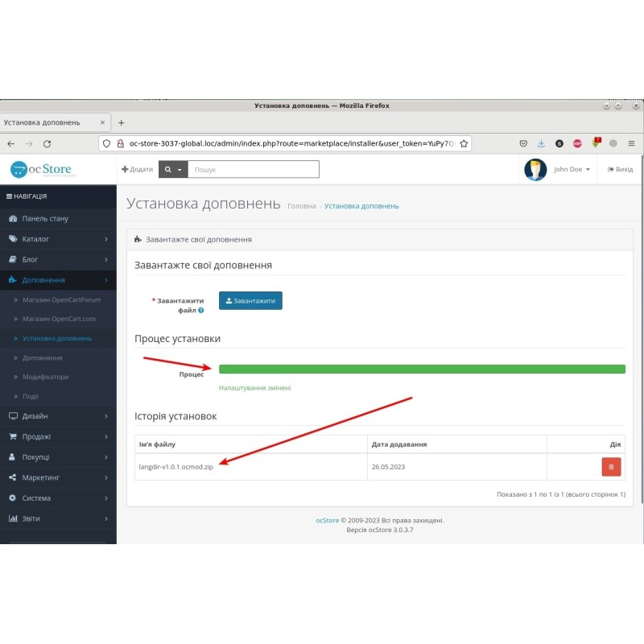Expand the Дизайн sidebar menu
The width and height of the screenshot is (644, 644).
[x=58, y=416]
